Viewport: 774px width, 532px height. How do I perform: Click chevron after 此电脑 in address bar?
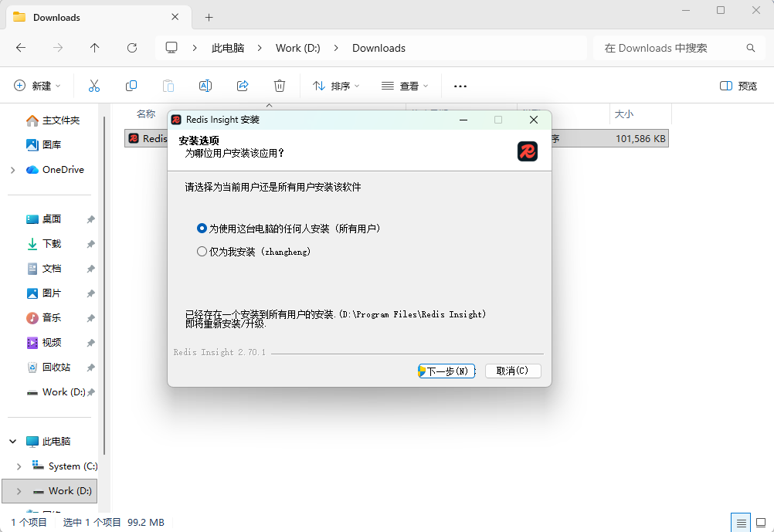(260, 48)
